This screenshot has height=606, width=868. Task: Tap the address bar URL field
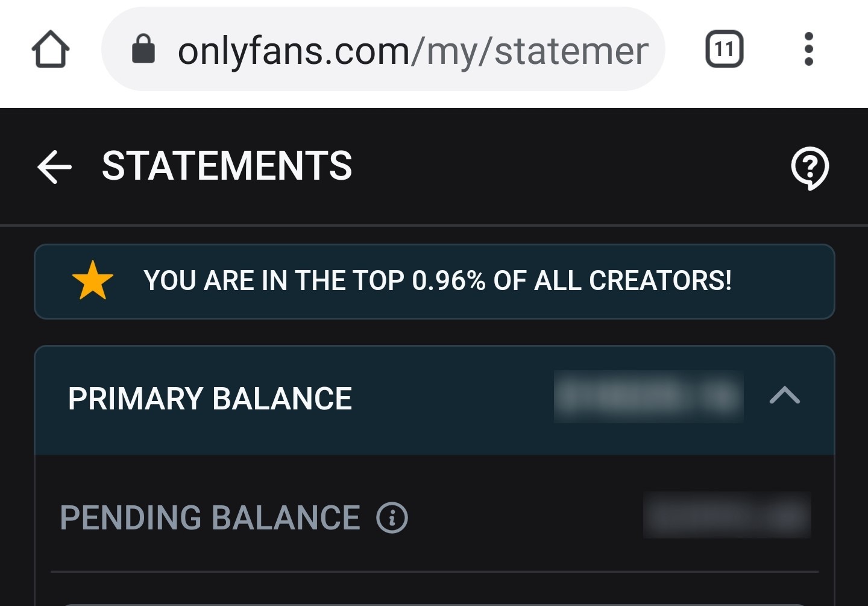pyautogui.click(x=386, y=49)
